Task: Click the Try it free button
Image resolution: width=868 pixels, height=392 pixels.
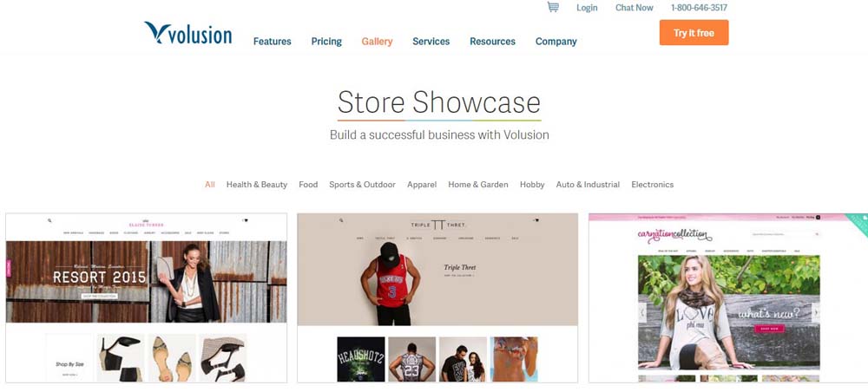Action: coord(694,33)
